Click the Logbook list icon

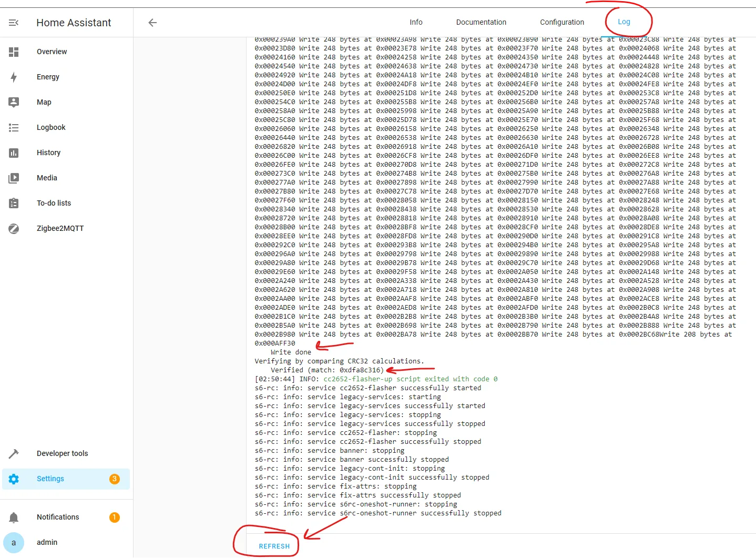(14, 127)
